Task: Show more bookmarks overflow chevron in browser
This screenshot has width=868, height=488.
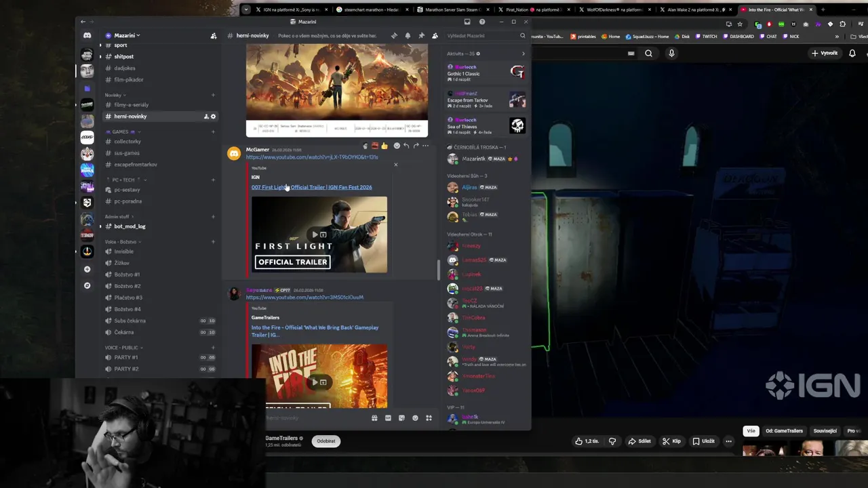Action: 837,37
